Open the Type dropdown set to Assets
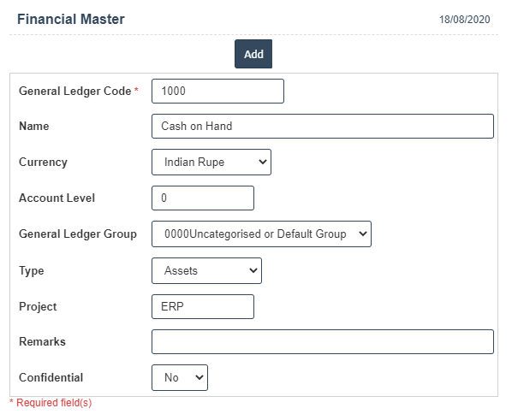Image resolution: width=512 pixels, height=420 pixels. click(206, 270)
